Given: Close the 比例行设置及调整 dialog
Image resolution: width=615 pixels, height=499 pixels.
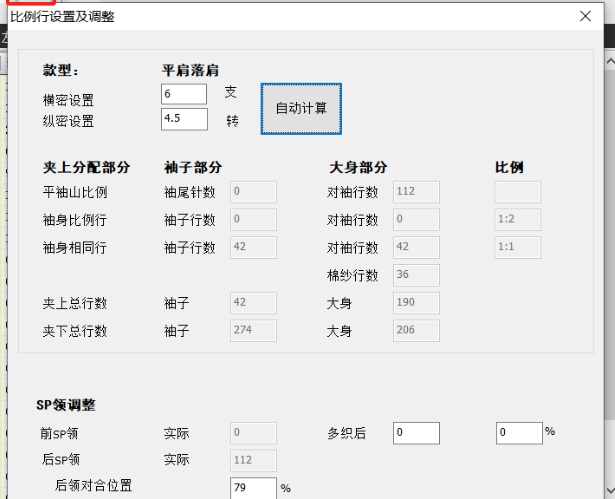Looking at the screenshot, I should click(x=585, y=16).
